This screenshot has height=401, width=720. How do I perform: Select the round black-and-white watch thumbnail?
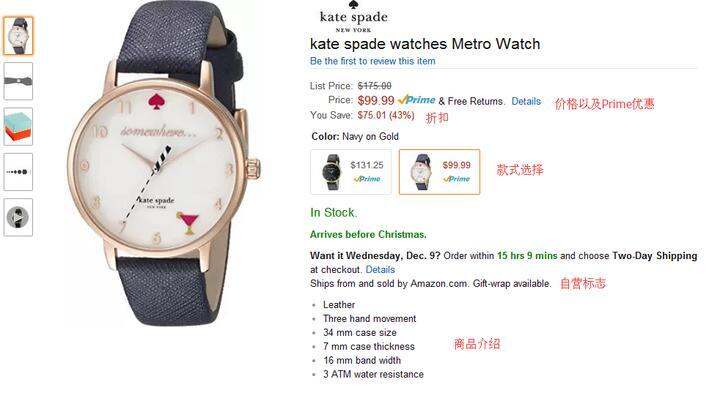[18, 217]
